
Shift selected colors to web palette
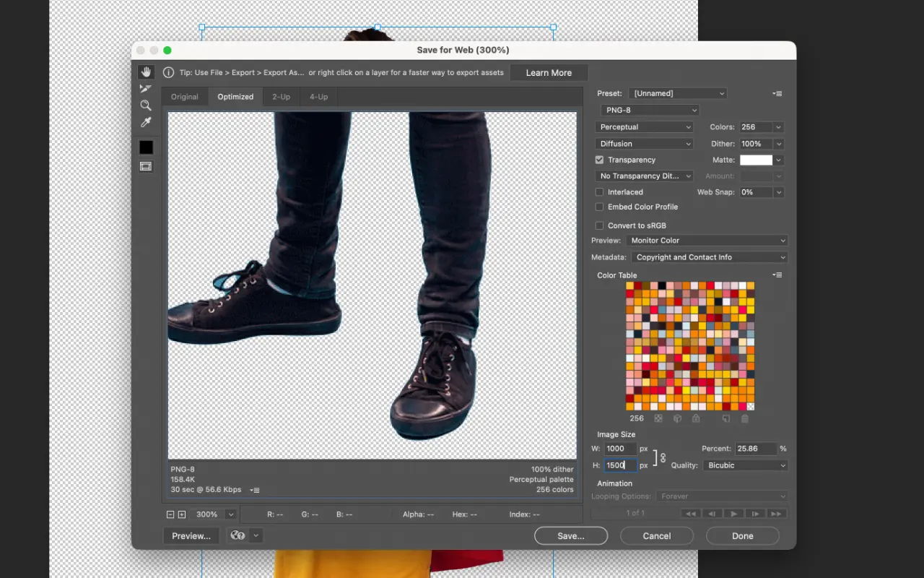click(x=678, y=418)
